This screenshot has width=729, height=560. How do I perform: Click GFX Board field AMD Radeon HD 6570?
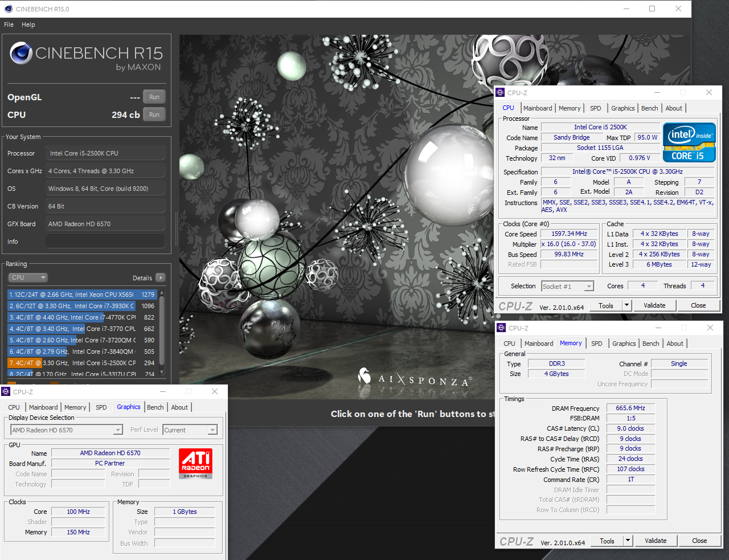coord(105,224)
